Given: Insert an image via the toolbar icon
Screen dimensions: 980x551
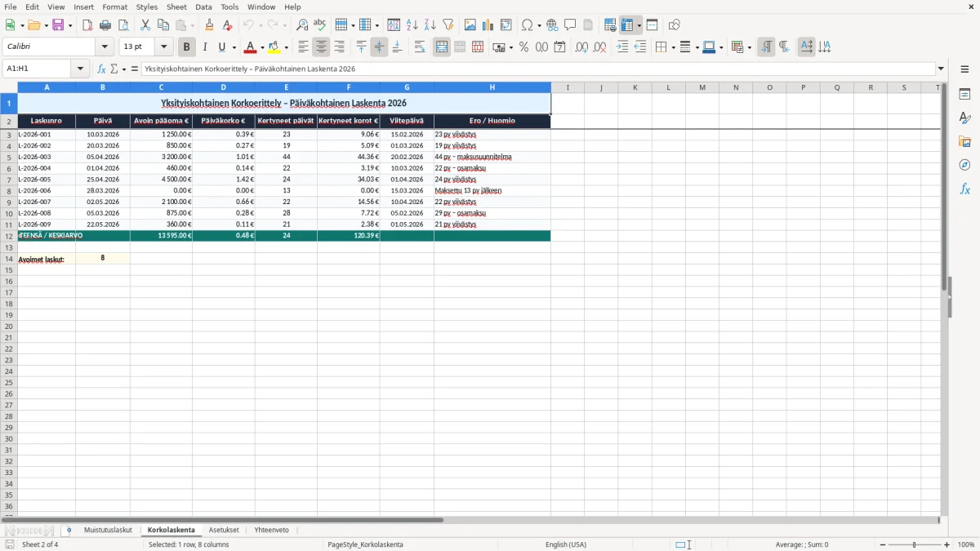Looking at the screenshot, I should pos(470,25).
